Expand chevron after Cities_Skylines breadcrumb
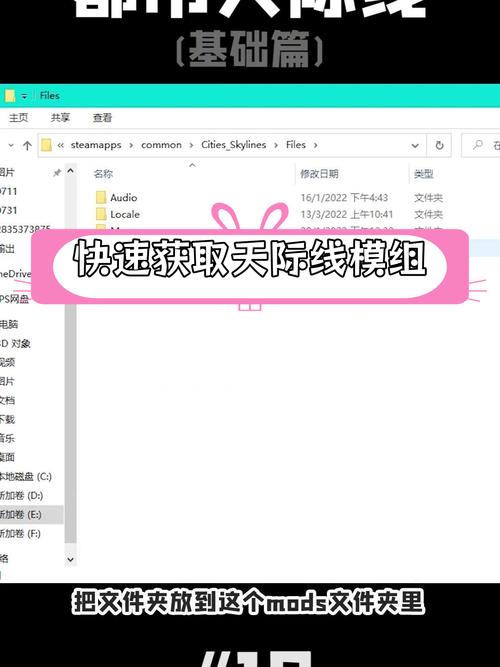Screen dimensions: 500x667 (x=276, y=145)
